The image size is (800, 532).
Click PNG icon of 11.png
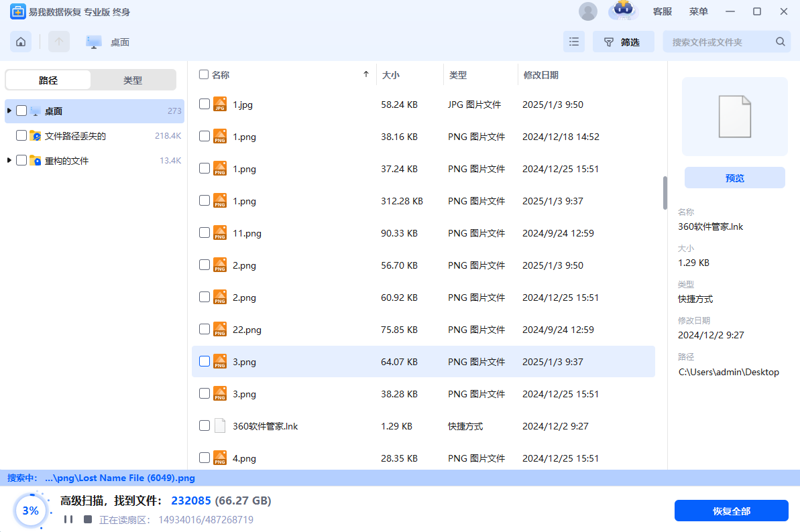pyautogui.click(x=220, y=233)
